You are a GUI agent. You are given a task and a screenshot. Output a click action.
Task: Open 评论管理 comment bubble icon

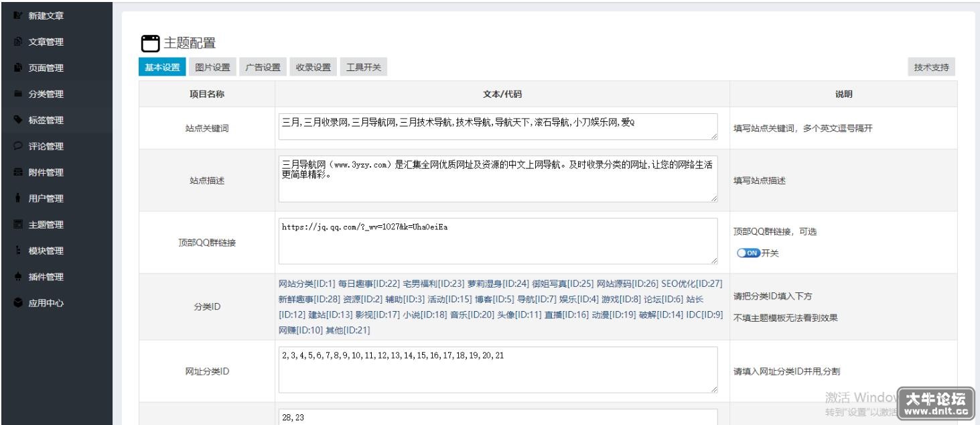17,146
